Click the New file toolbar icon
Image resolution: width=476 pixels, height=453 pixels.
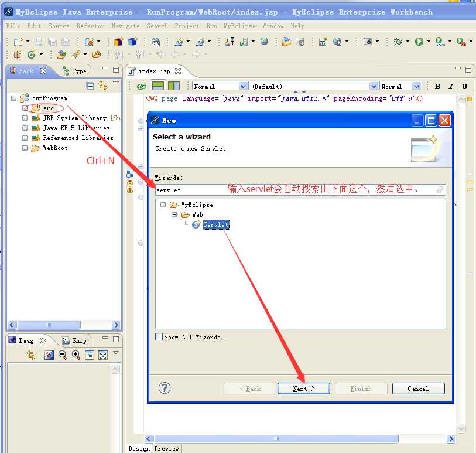18,42
